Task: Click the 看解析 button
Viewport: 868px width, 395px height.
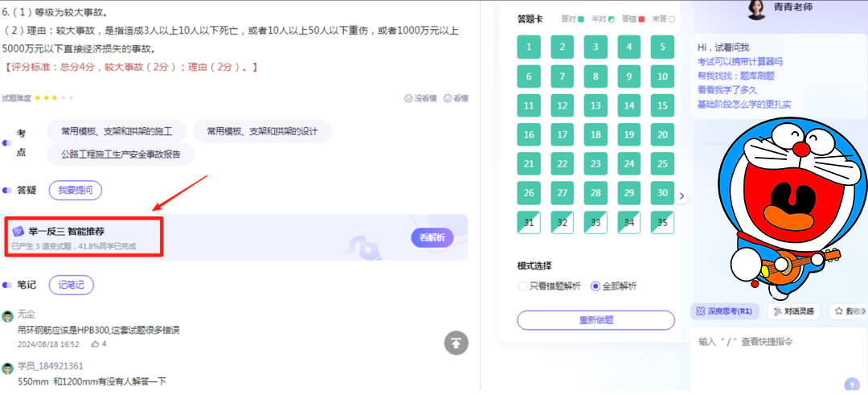Action: 432,237
